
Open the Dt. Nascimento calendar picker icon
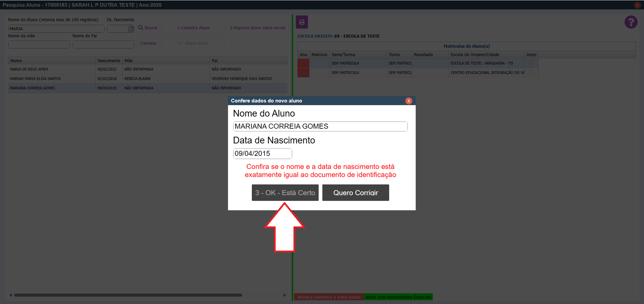131,29
